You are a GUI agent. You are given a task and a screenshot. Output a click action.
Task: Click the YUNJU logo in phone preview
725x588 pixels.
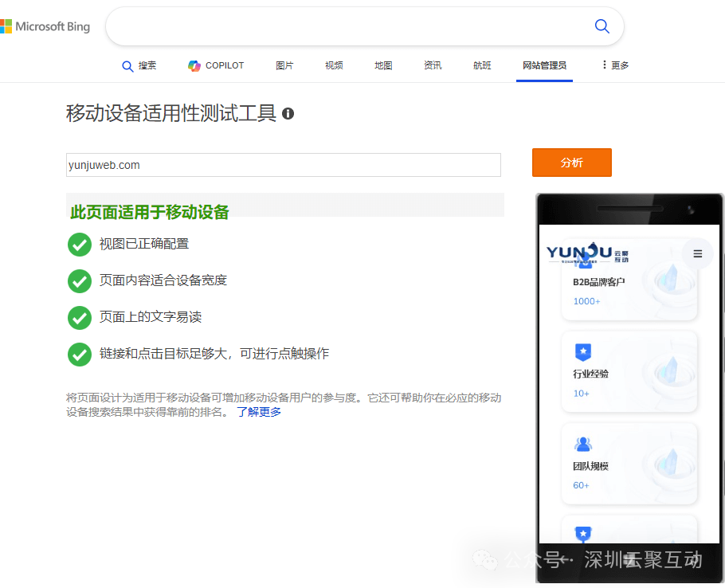587,253
